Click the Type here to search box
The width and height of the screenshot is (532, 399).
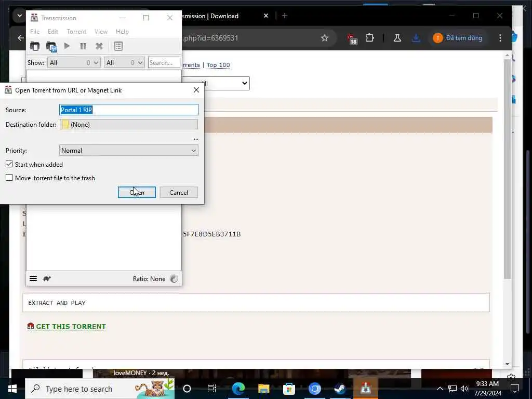tap(100, 389)
